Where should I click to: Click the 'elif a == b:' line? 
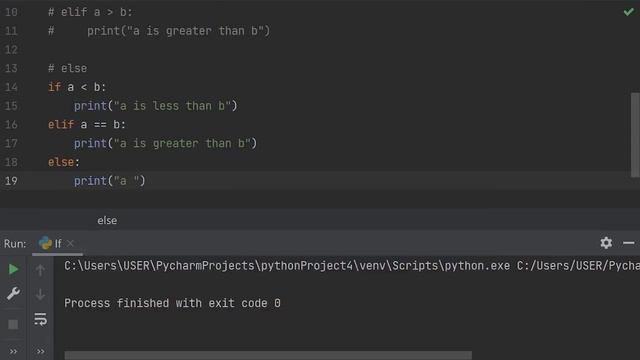tap(87, 124)
